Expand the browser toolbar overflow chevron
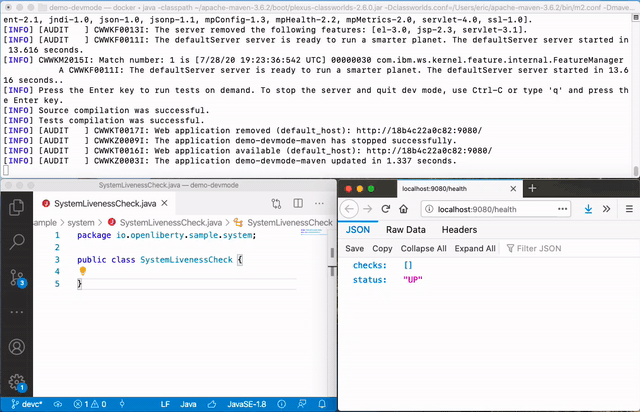 point(607,209)
